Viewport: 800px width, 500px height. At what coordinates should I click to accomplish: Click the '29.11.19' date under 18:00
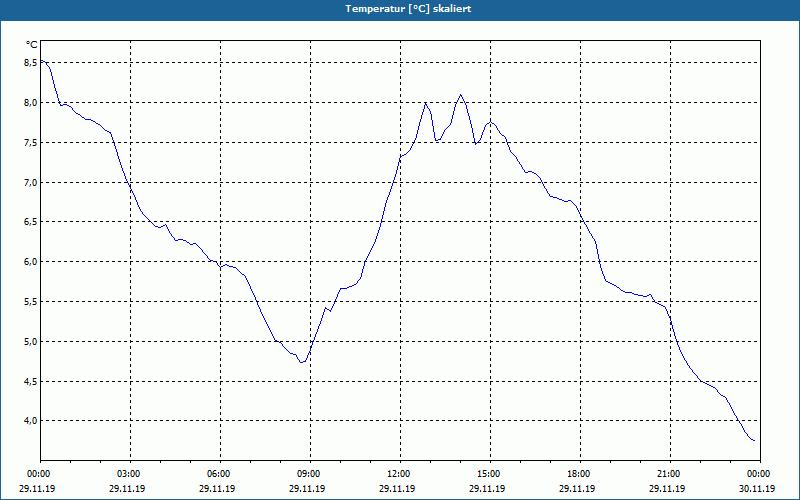[x=577, y=488]
